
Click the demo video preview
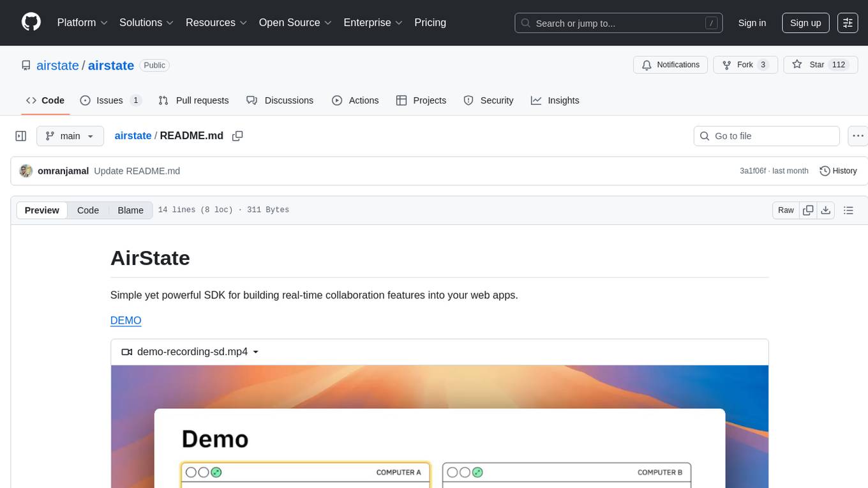click(x=440, y=427)
